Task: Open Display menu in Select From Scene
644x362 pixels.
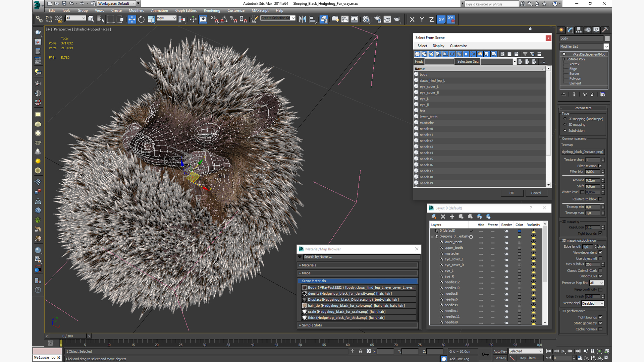Action: click(x=438, y=46)
